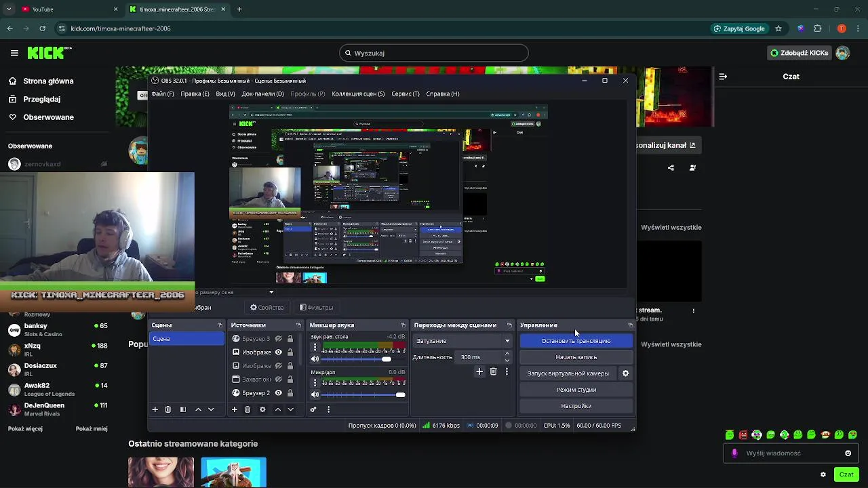This screenshot has height=488, width=868.
Task: Open emoji picker in chat message box
Action: point(848,453)
